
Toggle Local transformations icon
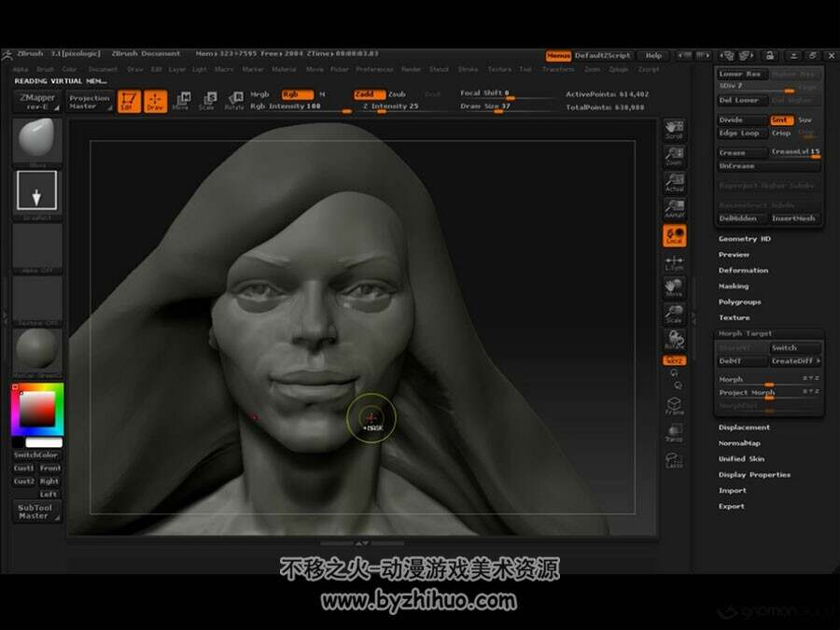coord(675,236)
